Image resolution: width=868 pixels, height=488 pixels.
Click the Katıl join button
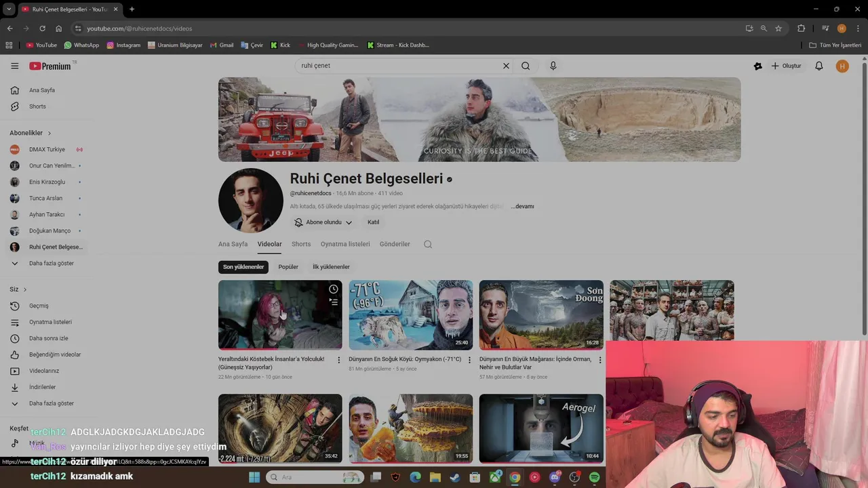373,222
